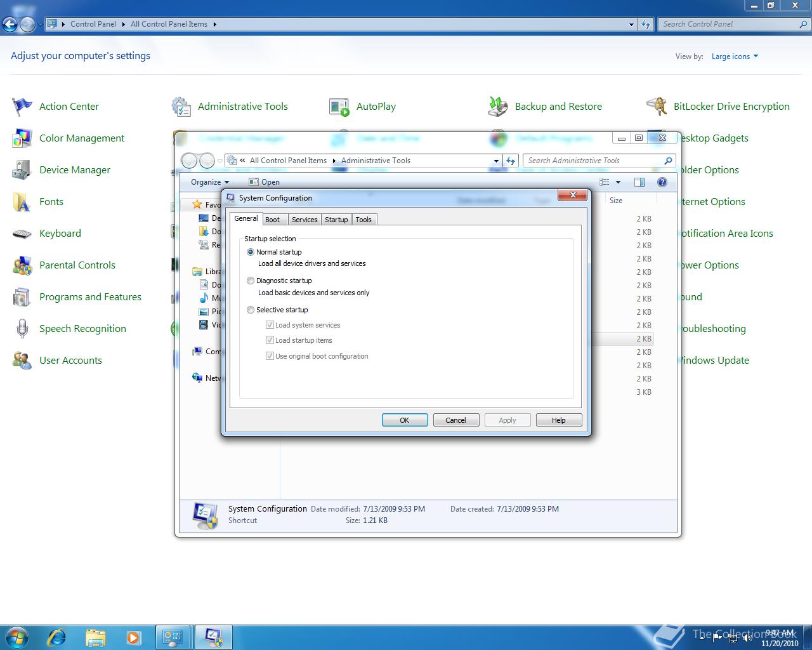Switch to the Startup tab
This screenshot has height=650, width=812.
pos(336,220)
